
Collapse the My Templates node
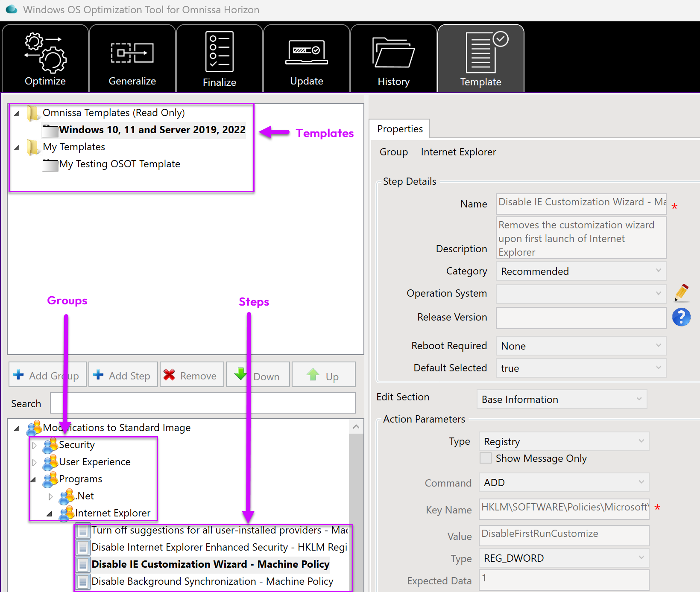(17, 148)
